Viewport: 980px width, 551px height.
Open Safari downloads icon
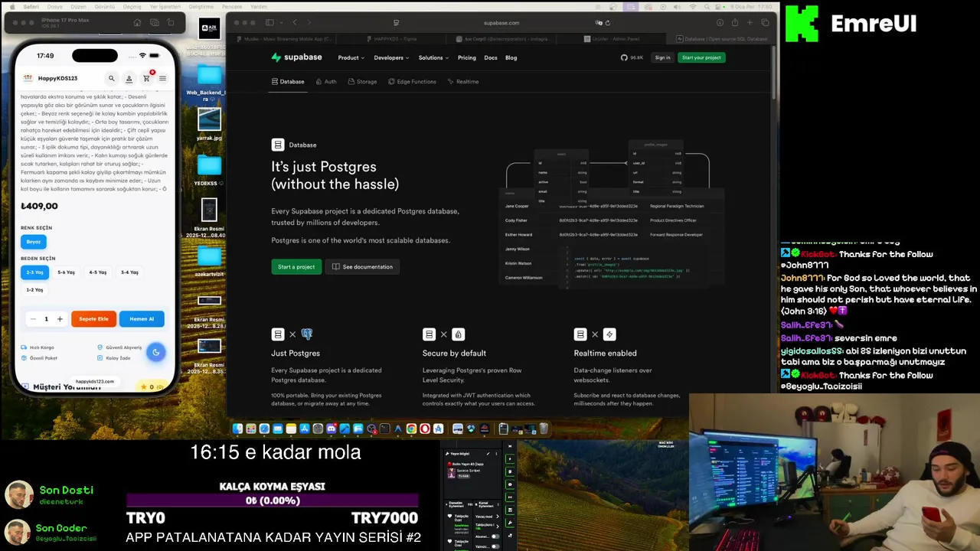click(720, 23)
